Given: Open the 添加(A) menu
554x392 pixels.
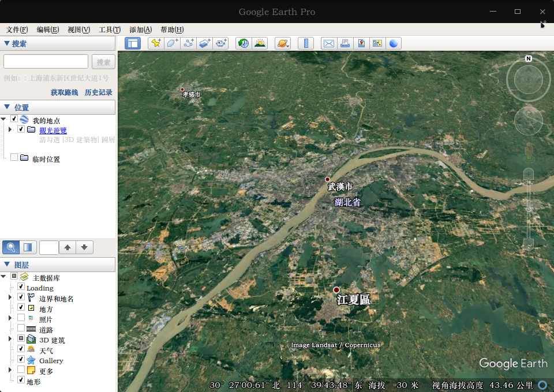Looking at the screenshot, I should [141, 29].
